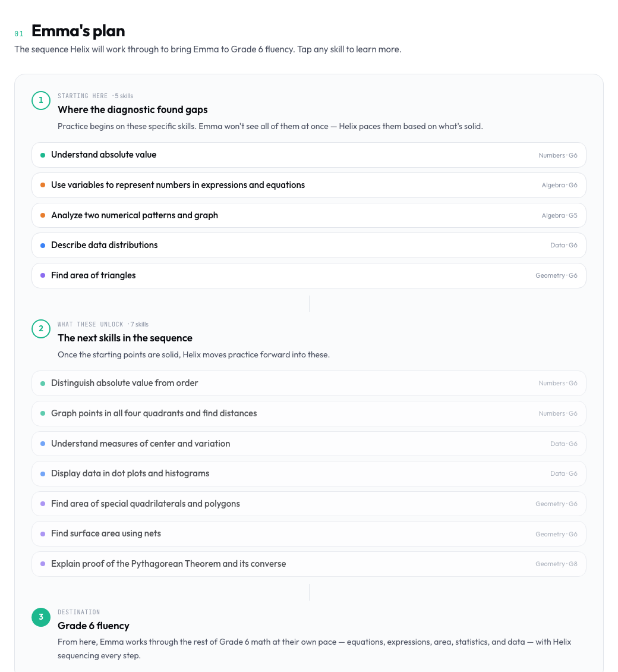The height and width of the screenshot is (672, 618).
Task: Open the Understand absolute value skill
Action: (309, 155)
